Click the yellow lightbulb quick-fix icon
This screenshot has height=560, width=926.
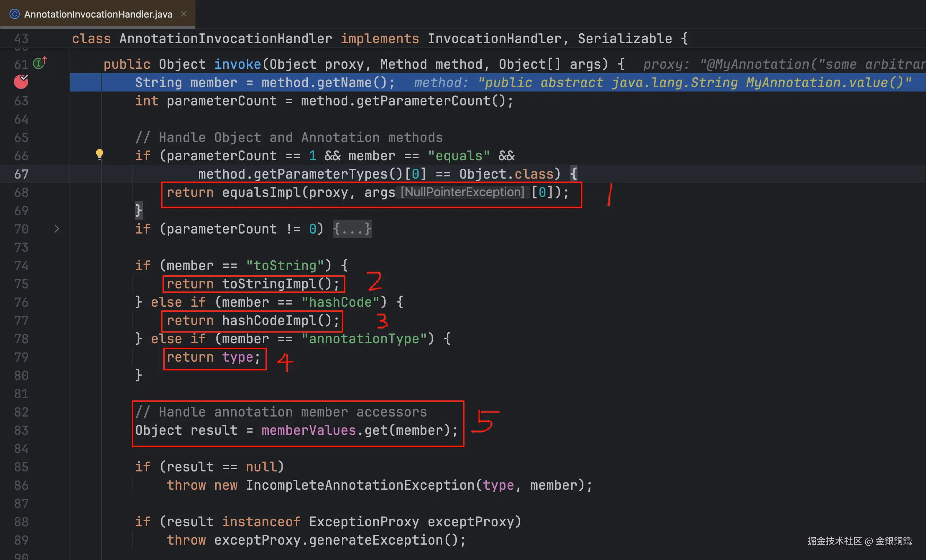pos(99,154)
